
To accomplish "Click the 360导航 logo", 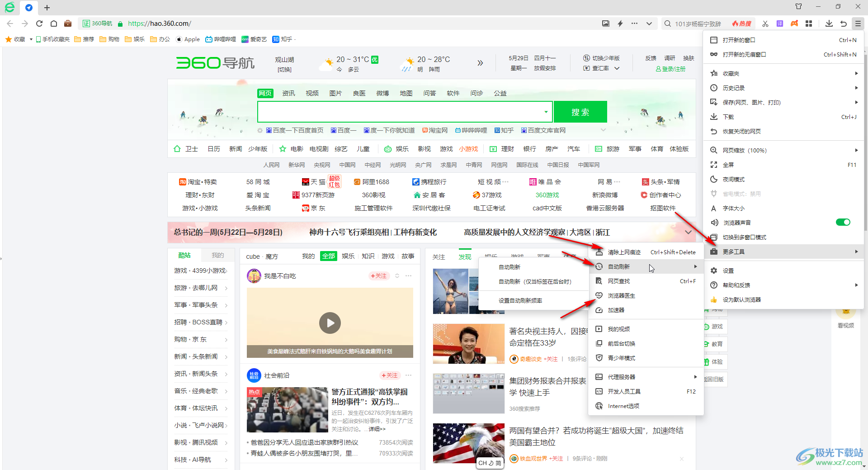I will (215, 63).
